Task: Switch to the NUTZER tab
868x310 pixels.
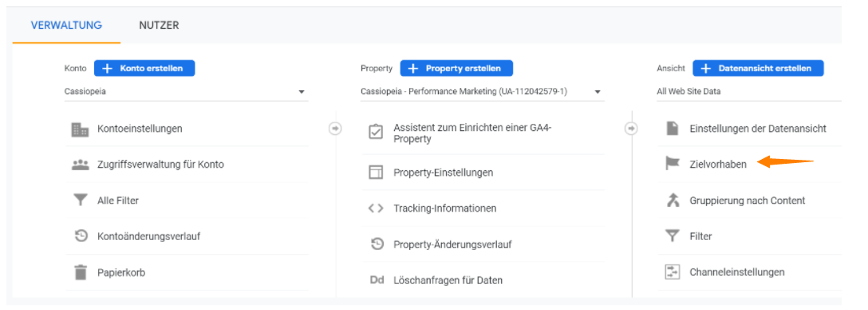Action: (159, 26)
